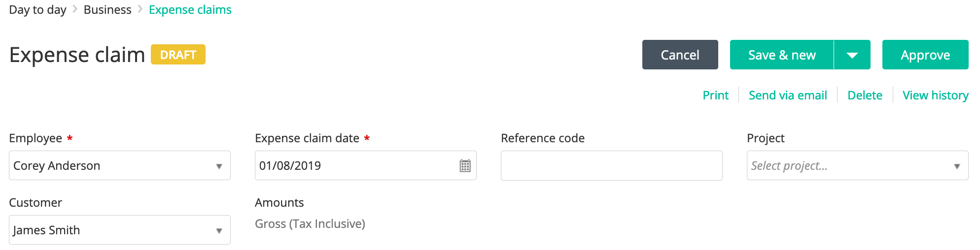The image size is (980, 250).
Task: Select the Day to day breadcrumb
Action: (x=37, y=10)
